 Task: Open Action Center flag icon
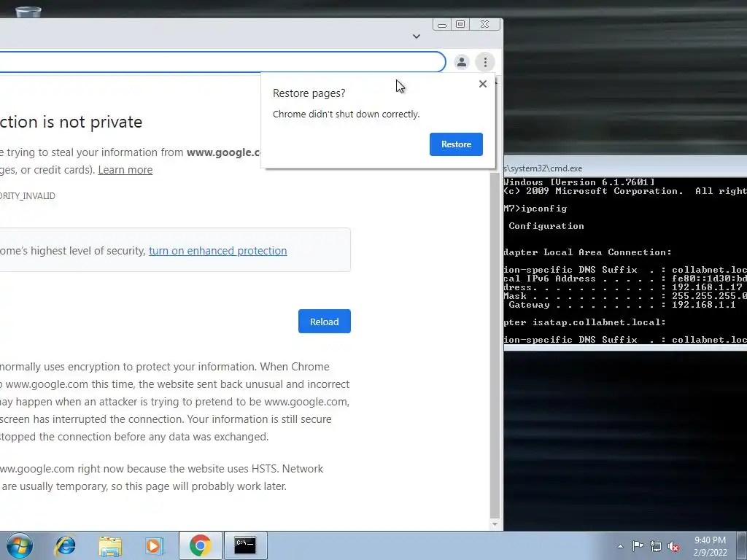coord(638,545)
